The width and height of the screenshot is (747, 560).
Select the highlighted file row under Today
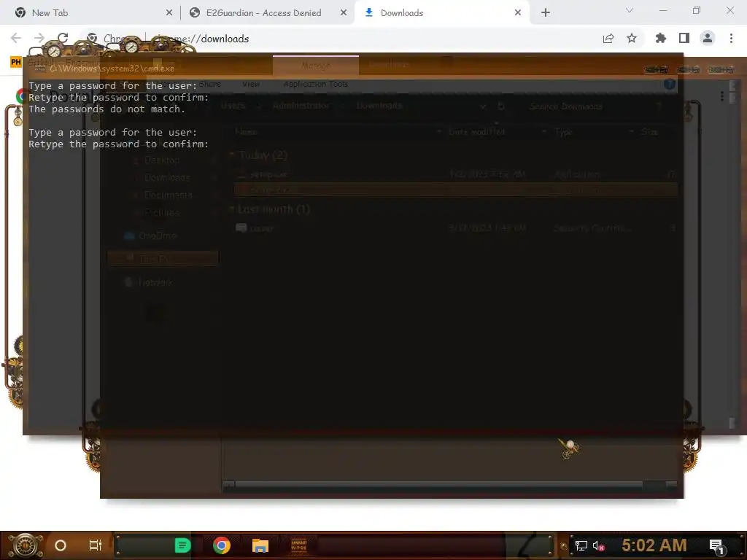[x=455, y=190]
